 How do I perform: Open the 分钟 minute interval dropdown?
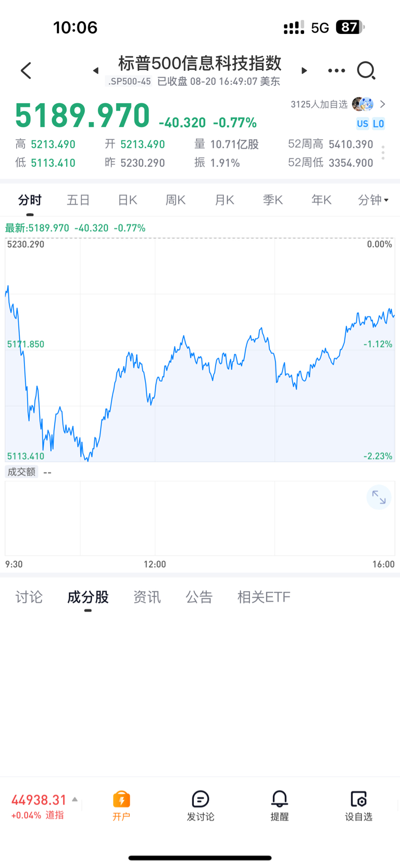[373, 200]
